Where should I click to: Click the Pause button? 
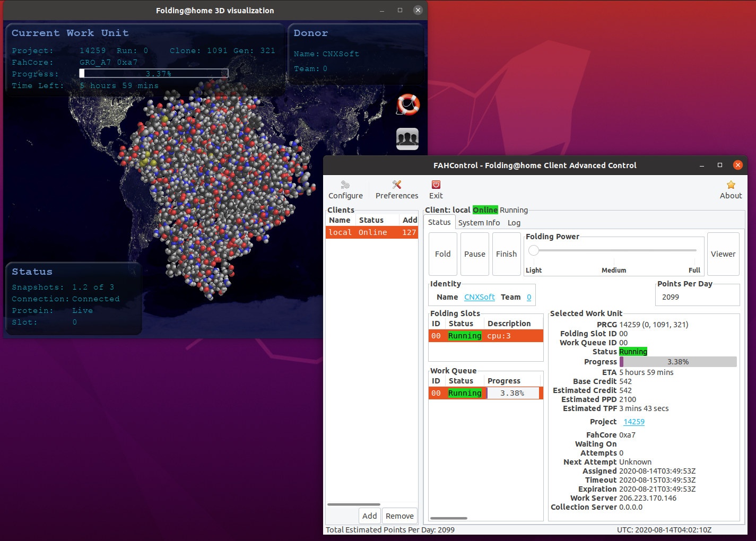pyautogui.click(x=475, y=254)
